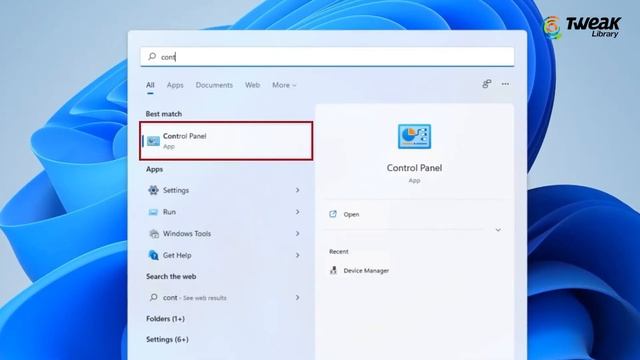Open the Settings app result

point(224,190)
